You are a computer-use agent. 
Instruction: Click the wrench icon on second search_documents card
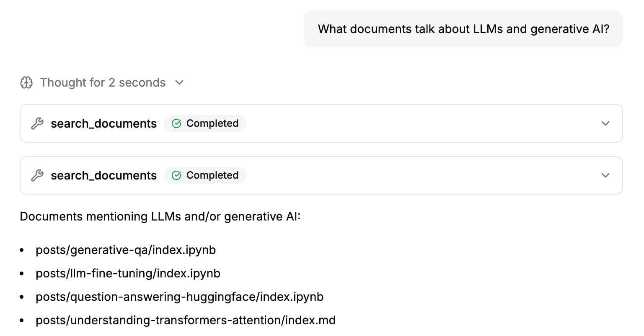coord(37,175)
